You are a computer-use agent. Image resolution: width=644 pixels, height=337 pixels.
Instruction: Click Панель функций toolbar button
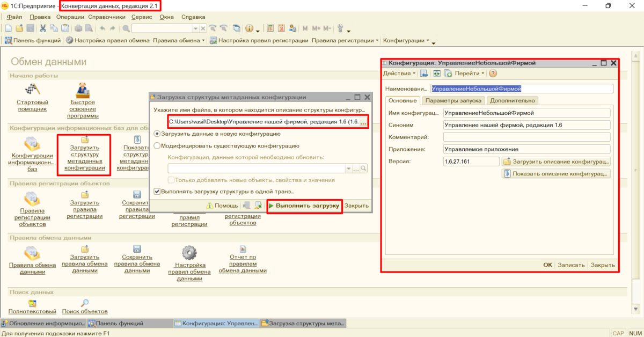(33, 40)
